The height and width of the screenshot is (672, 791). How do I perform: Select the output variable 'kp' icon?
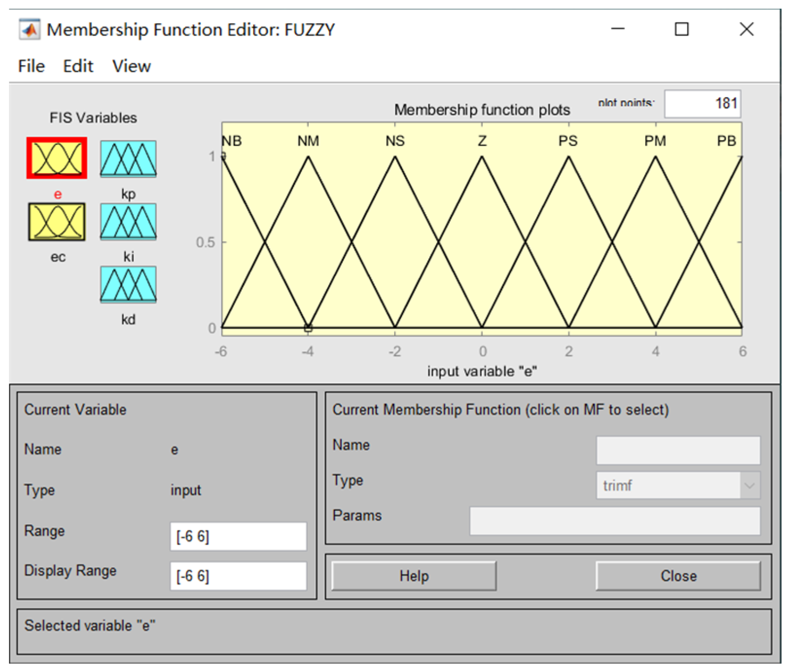pyautogui.click(x=128, y=159)
